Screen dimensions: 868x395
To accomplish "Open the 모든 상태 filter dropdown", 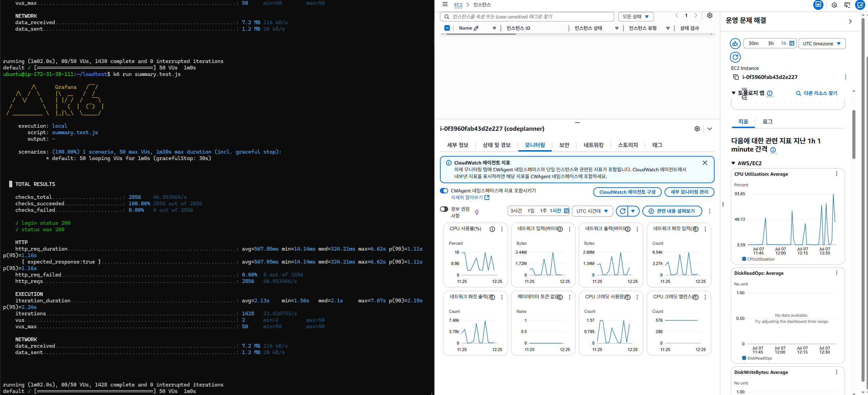I will pyautogui.click(x=636, y=17).
